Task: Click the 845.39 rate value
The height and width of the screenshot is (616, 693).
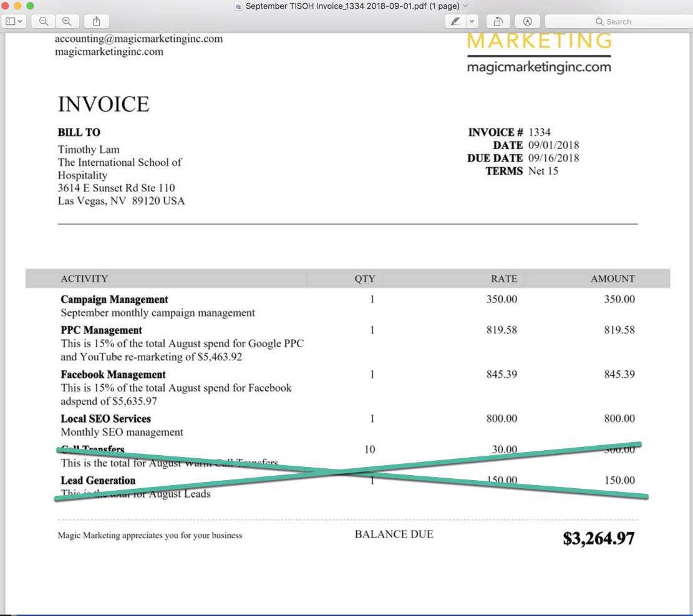Action: pos(502,374)
